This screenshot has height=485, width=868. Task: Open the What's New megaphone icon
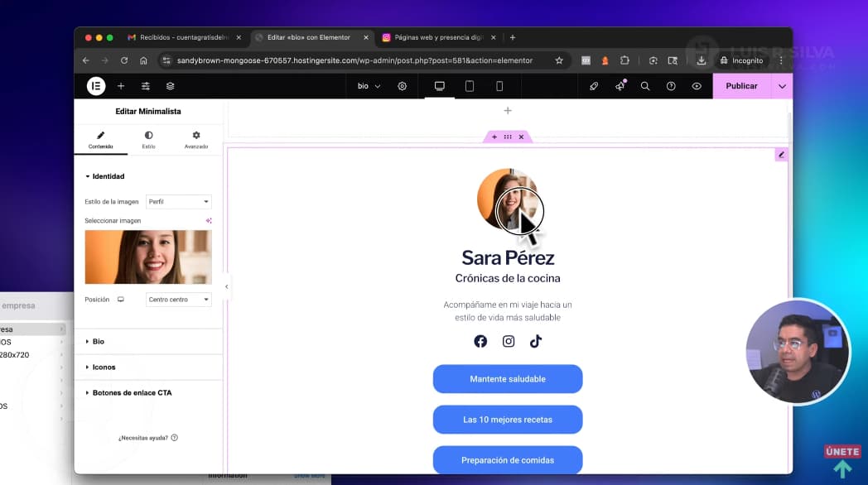tap(620, 86)
